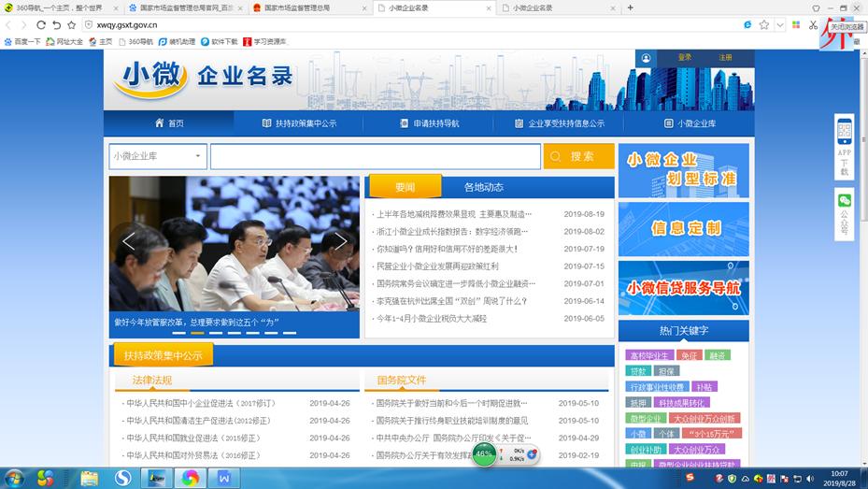This screenshot has height=489, width=868.
Task: Select the 要闻 news tab
Action: 406,187
